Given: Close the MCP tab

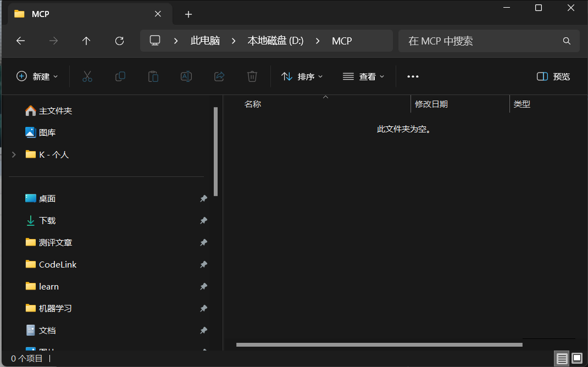Looking at the screenshot, I should 158,14.
